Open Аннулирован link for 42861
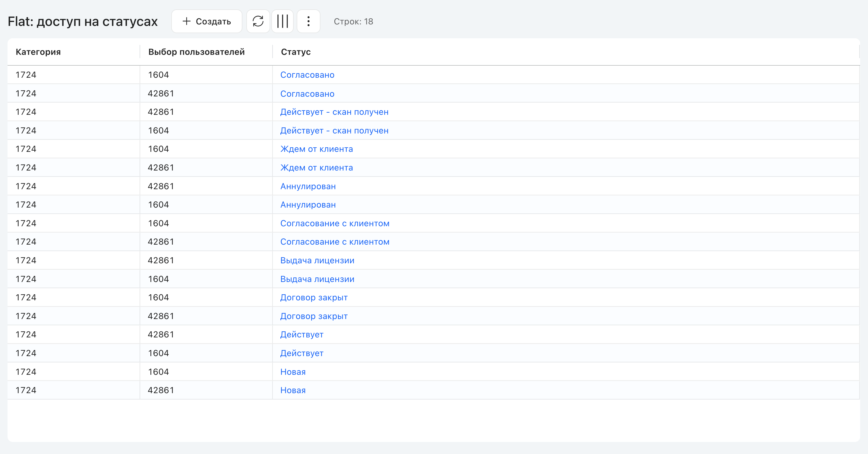The width and height of the screenshot is (868, 454). point(308,186)
